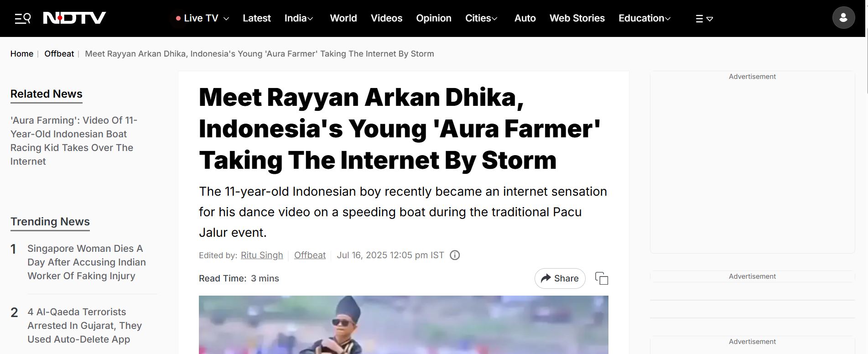Screen dimensions: 868x354
Task: Open editor Ritu Singh's profile link
Action: (262, 255)
